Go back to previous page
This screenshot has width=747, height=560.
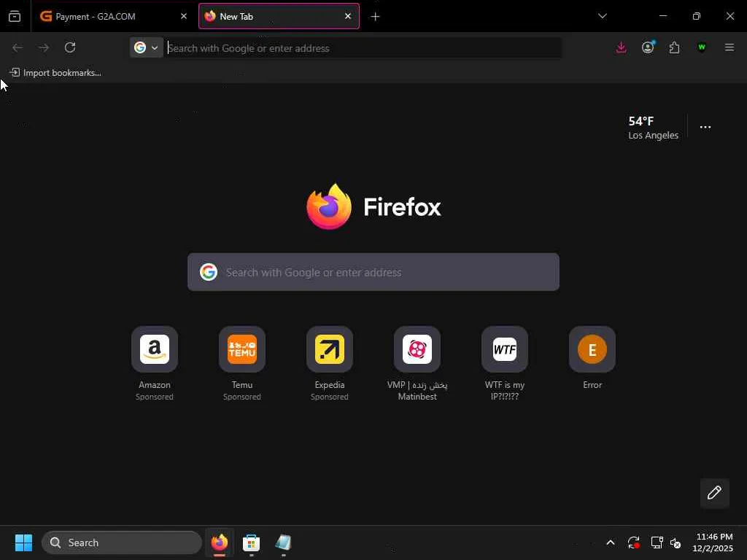click(18, 47)
